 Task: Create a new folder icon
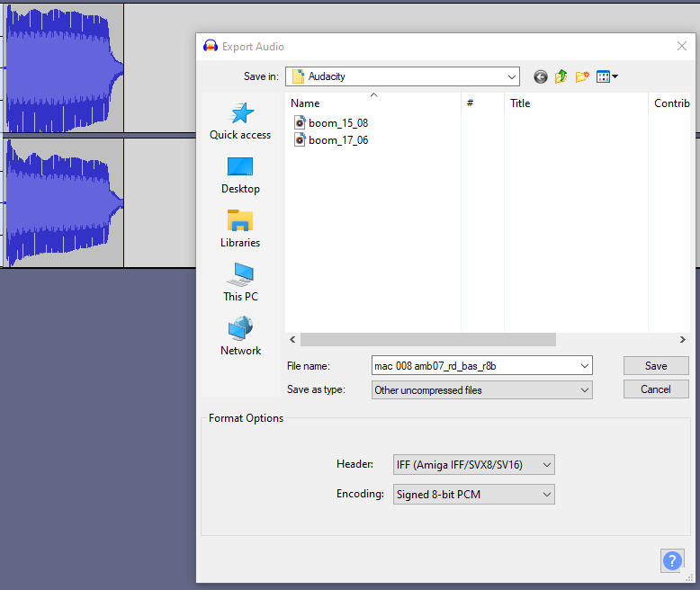(x=582, y=77)
